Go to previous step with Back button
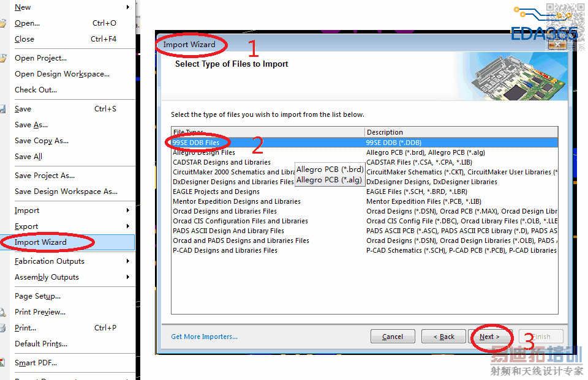The image size is (588, 380). [443, 337]
